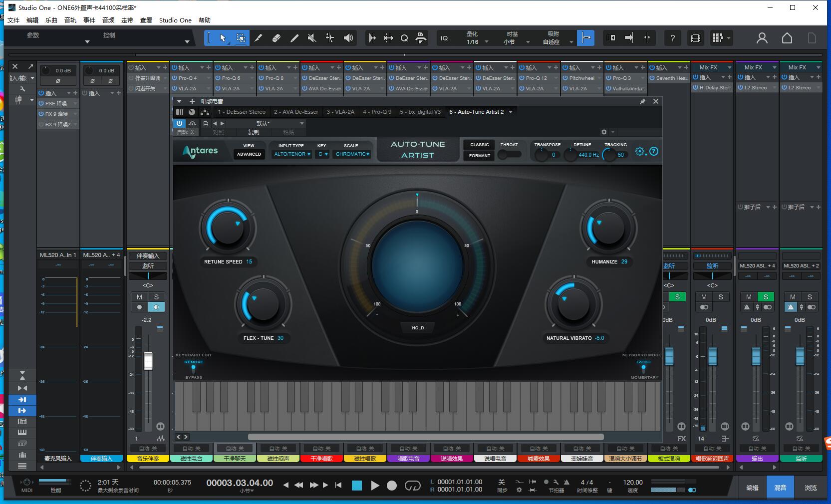
Task: Select the Listen (speaker) tool
Action: (x=348, y=38)
